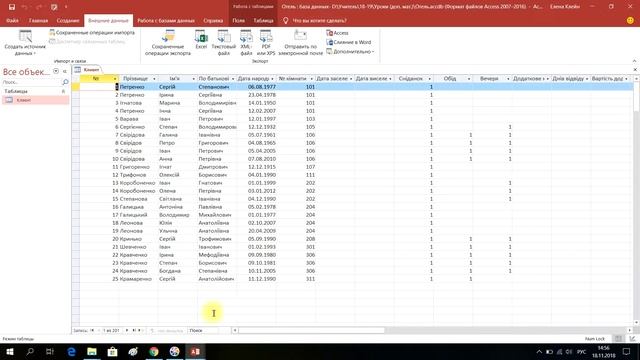This screenshot has width=640, height=360.
Task: Switch to the Поля ribbon tab
Action: 239,20
